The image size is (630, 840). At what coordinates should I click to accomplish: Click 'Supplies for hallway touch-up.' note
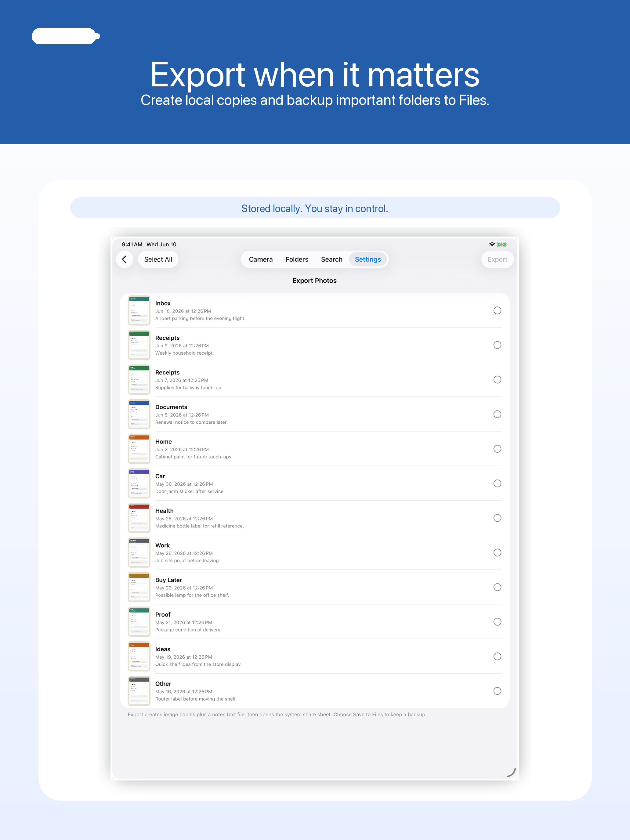tap(189, 387)
